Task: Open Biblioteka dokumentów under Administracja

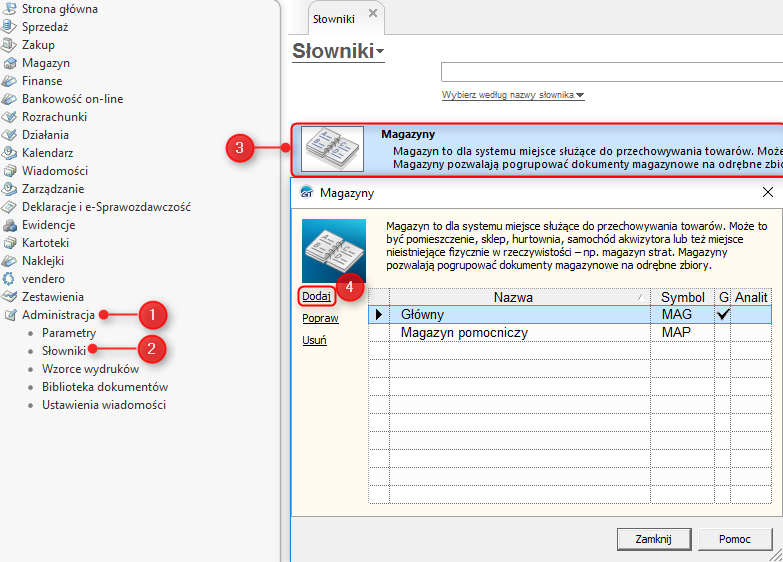Action: pyautogui.click(x=105, y=387)
